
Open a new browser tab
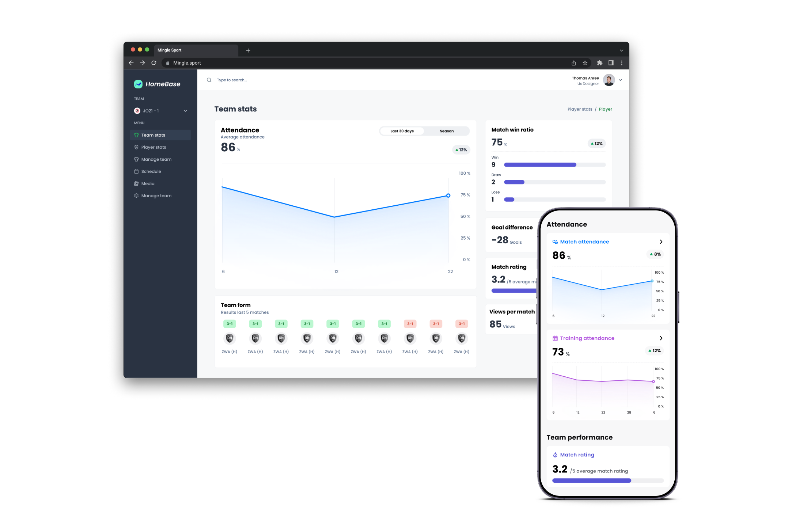(x=248, y=50)
